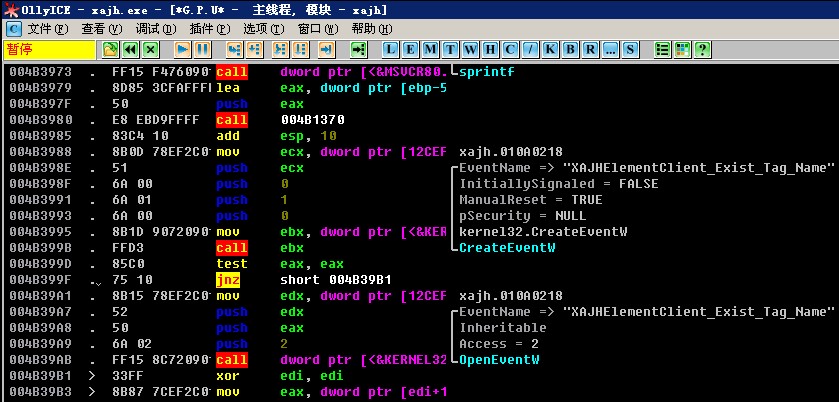This screenshot has height=402, width=839.
Task: Show Breakpoints window (B button)
Action: (570, 49)
